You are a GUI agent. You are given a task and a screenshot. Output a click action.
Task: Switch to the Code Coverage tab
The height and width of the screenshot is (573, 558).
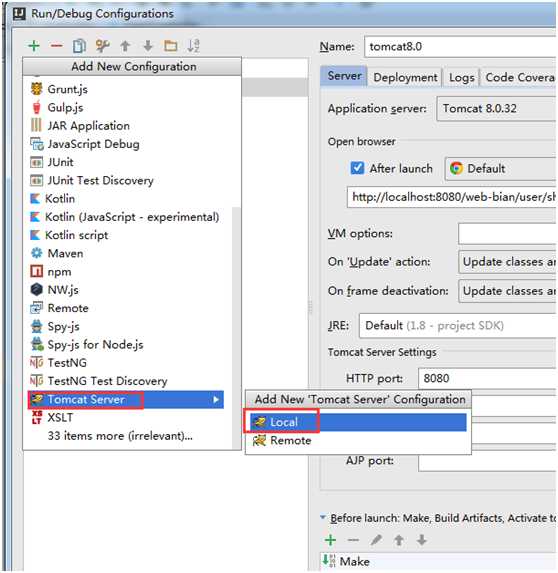pyautogui.click(x=519, y=77)
